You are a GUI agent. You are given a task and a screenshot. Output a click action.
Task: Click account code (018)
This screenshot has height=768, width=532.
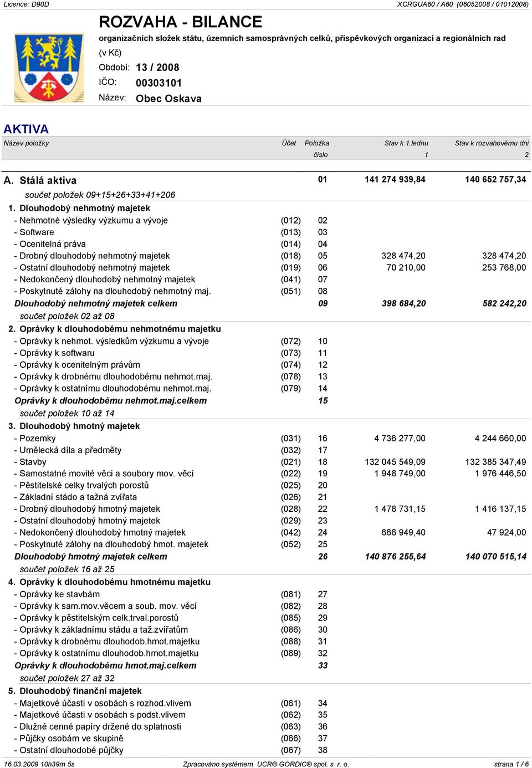coord(291,256)
